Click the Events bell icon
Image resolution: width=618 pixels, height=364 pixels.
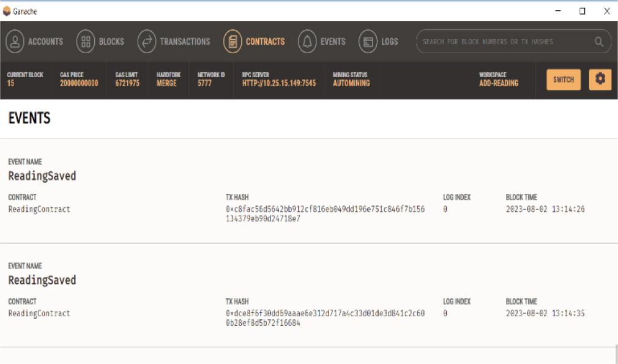tap(307, 42)
